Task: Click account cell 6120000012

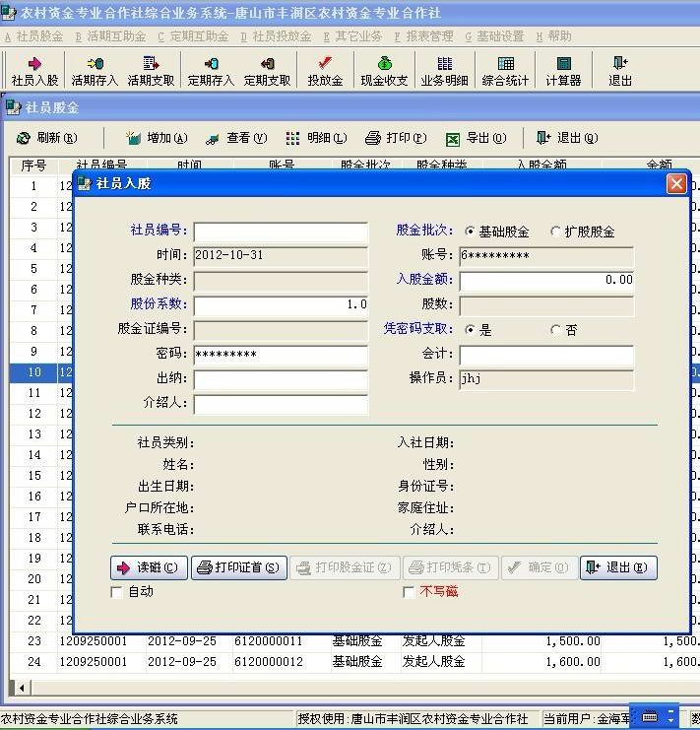Action: pos(282,662)
